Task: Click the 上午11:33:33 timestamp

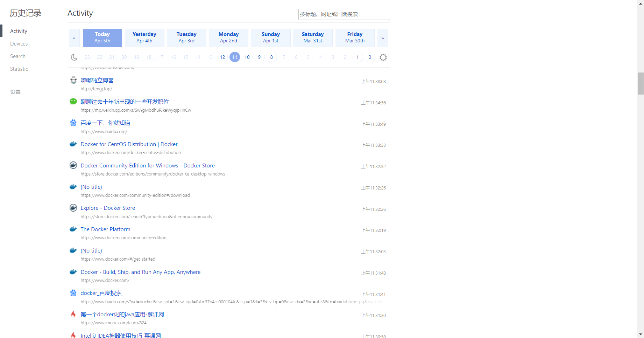Action: click(373, 145)
